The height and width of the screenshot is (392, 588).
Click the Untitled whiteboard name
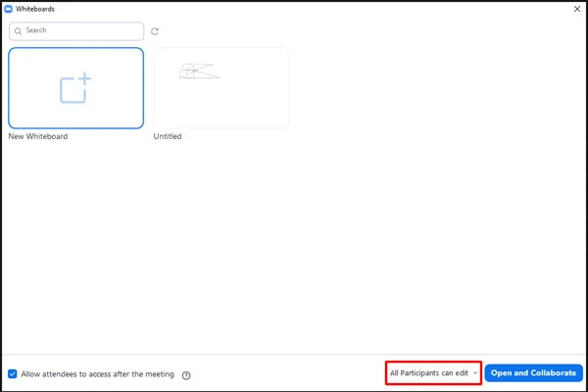coord(168,136)
